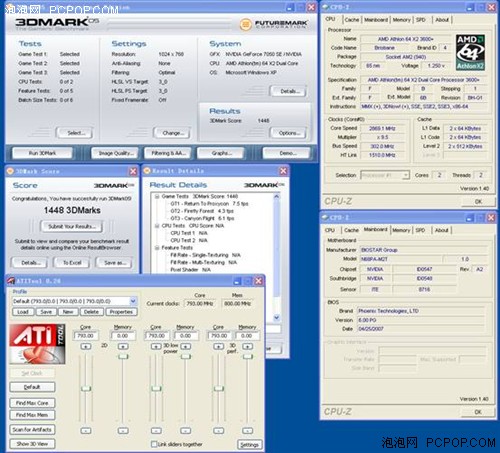
Task: Open the Processor Selection dropdown in CPU-Z
Action: 406,175
